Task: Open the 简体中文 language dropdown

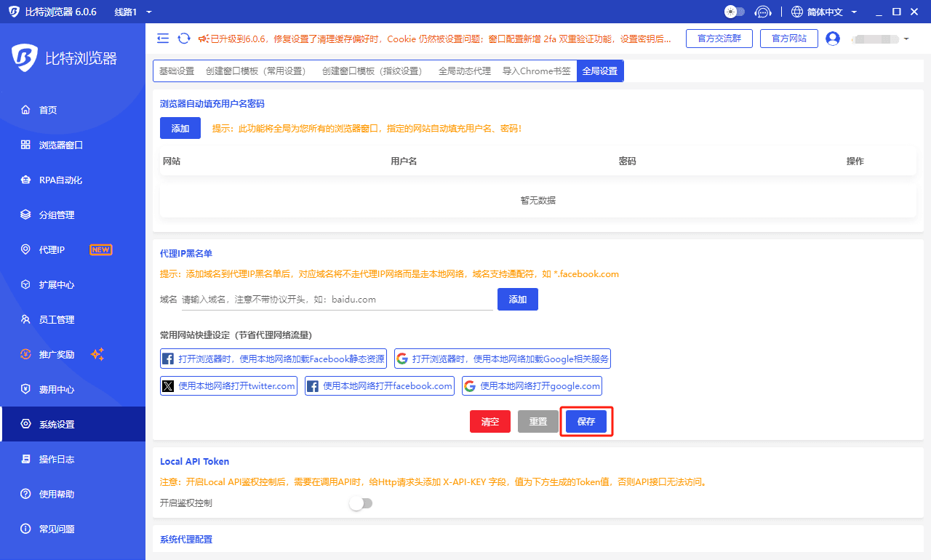Action: click(x=824, y=12)
